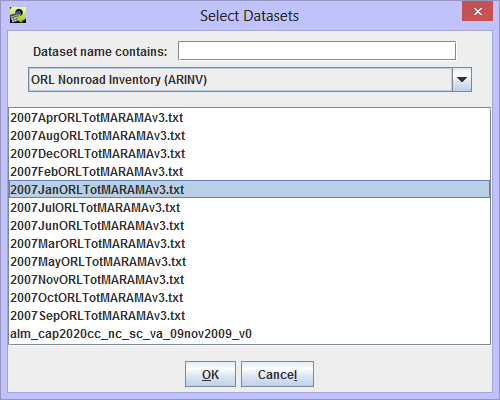The width and height of the screenshot is (500, 400).
Task: Select 2007AprORLTotMARAMAv3.txt dataset
Action: point(249,118)
